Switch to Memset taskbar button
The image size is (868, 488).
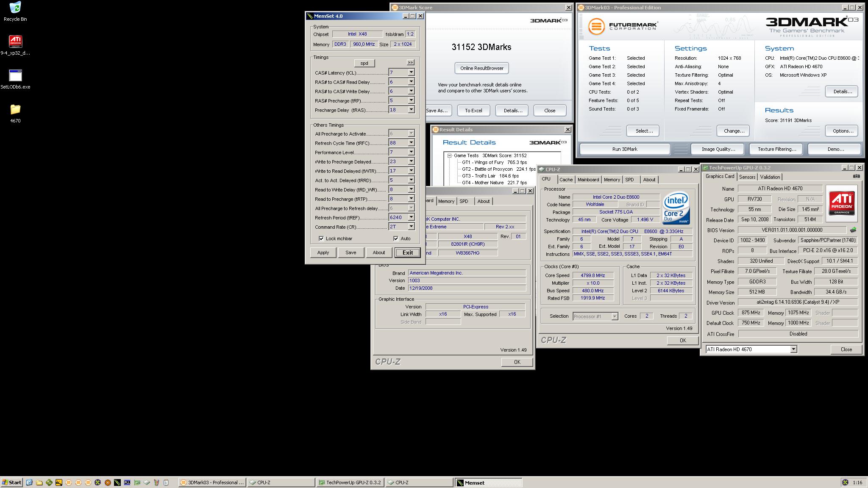[489, 482]
